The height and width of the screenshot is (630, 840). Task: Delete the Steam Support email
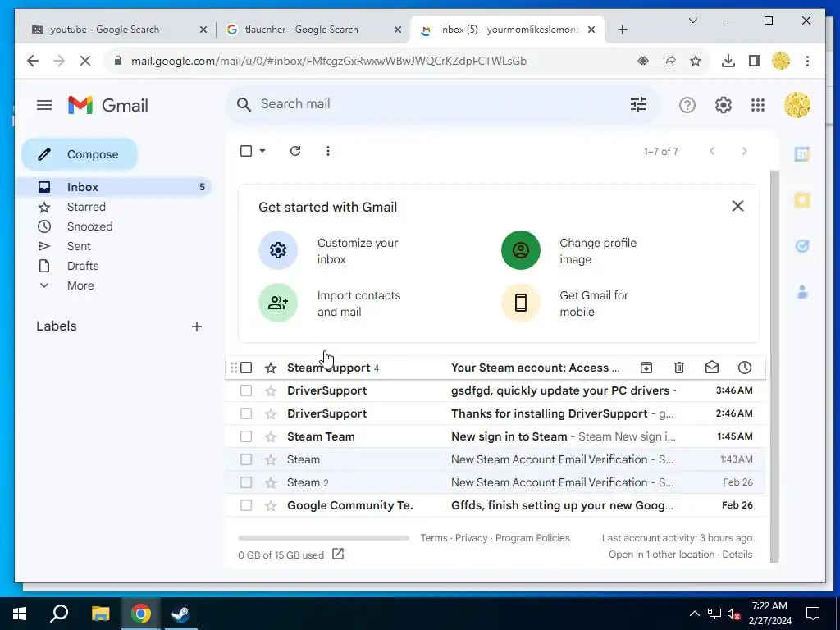pos(678,367)
